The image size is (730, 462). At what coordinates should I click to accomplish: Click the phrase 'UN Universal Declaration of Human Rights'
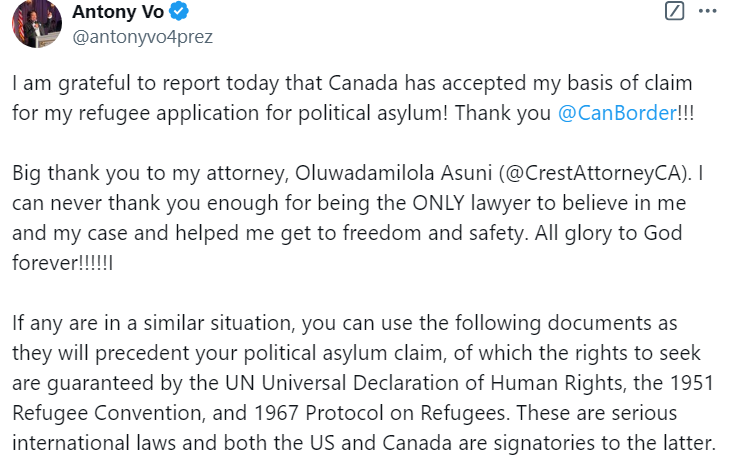coord(424,383)
